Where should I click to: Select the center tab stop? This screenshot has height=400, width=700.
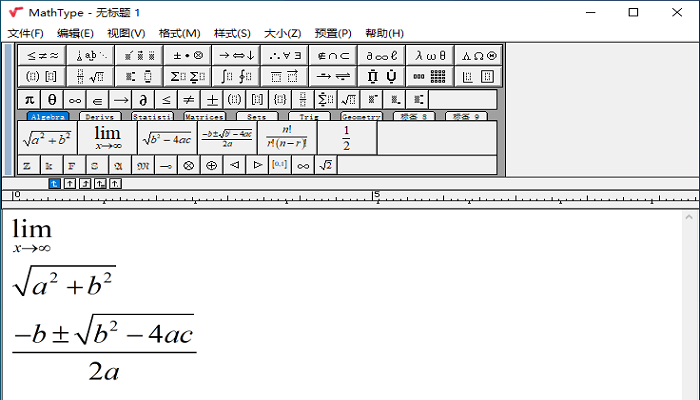[x=70, y=183]
